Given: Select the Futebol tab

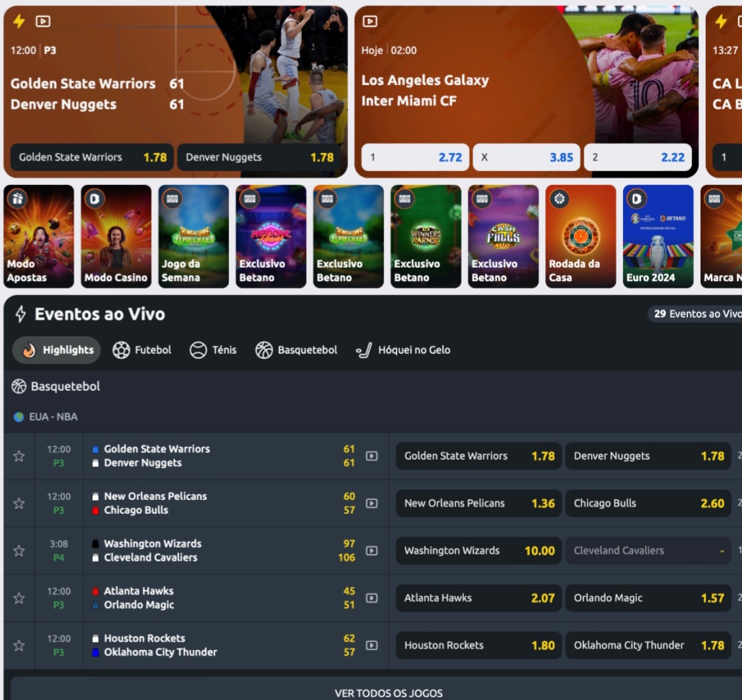Looking at the screenshot, I should pos(142,350).
